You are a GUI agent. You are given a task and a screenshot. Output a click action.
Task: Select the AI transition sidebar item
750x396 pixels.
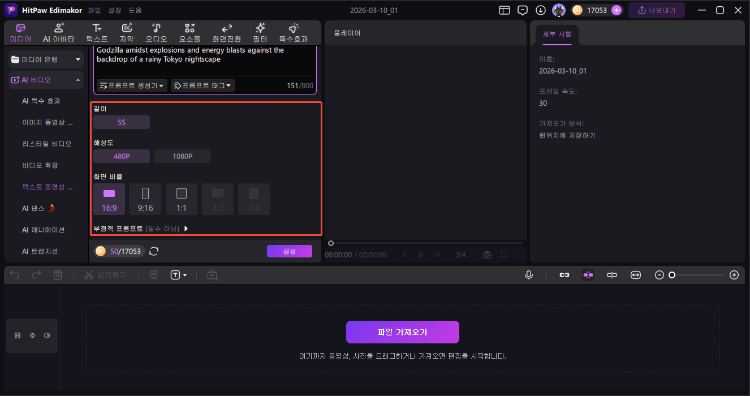click(40, 251)
